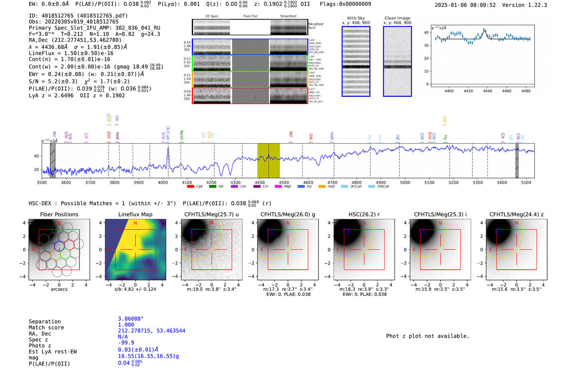Click the Hγ blue legend swatch
576x392 pixels.
[x=301, y=186]
